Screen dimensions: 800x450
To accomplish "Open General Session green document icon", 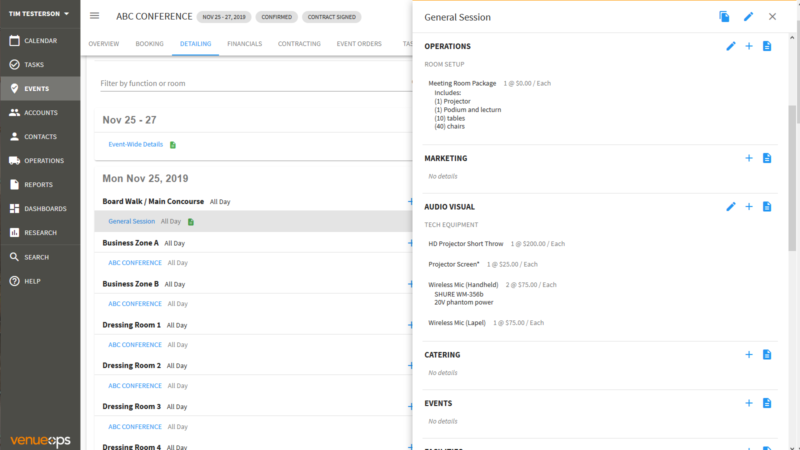I will [x=191, y=222].
